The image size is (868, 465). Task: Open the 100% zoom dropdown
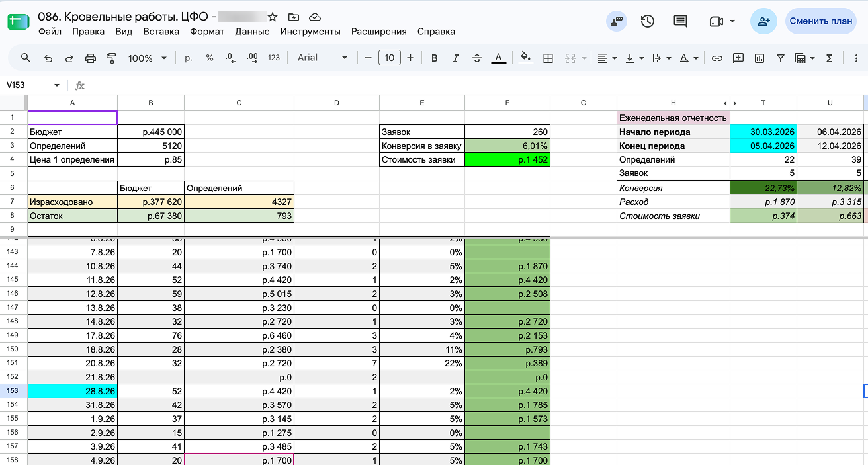[x=148, y=58]
